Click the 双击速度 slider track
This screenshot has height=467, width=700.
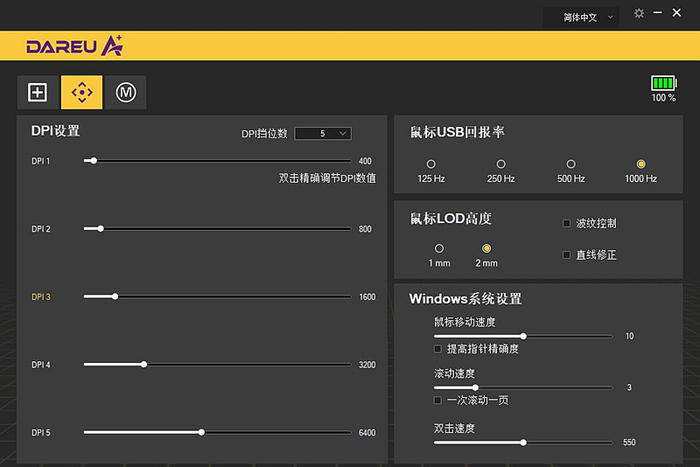pyautogui.click(x=523, y=443)
